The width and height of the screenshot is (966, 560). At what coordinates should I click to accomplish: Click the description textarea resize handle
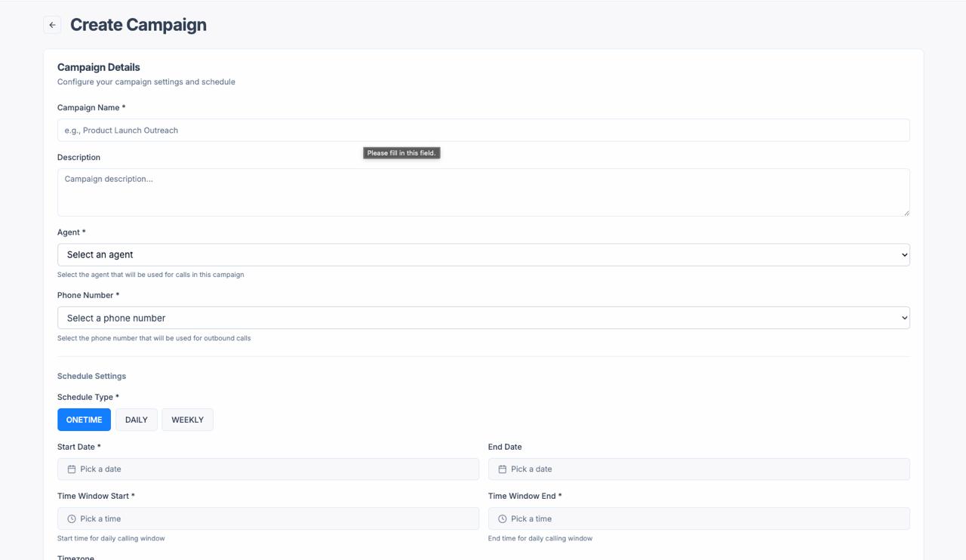(906, 212)
